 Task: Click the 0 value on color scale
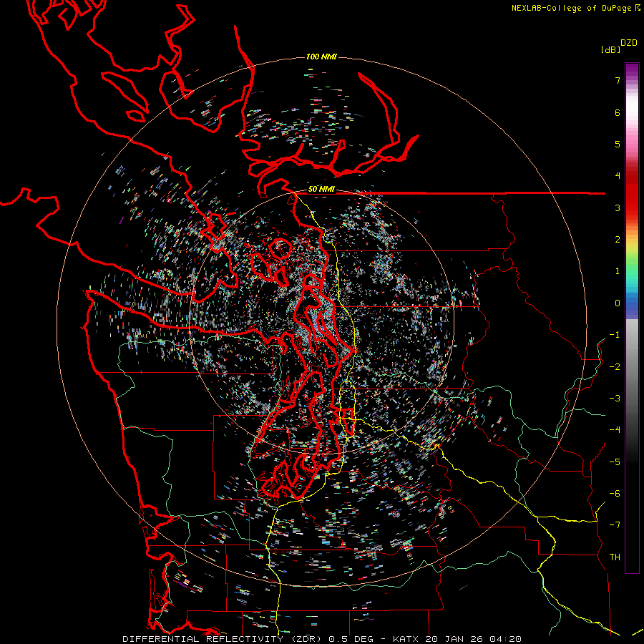(x=618, y=303)
